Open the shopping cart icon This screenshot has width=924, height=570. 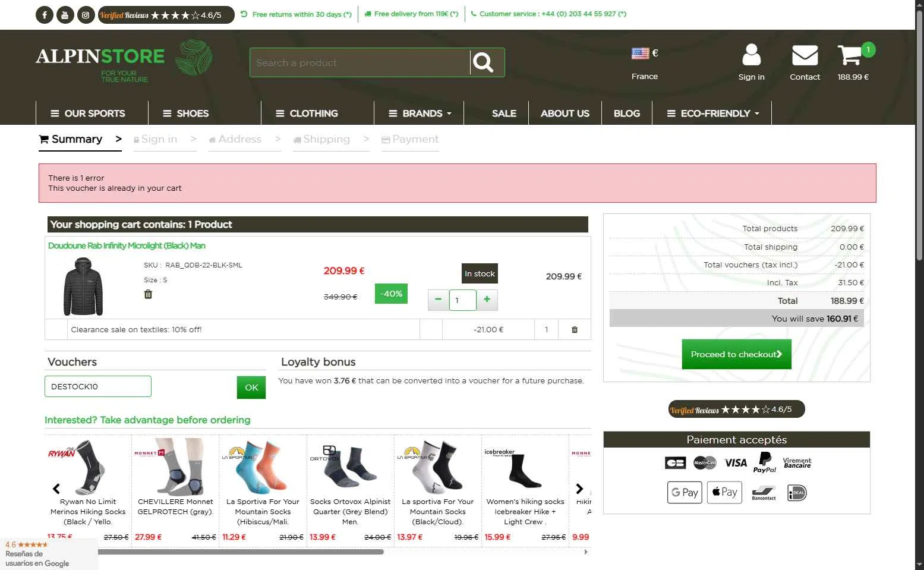pyautogui.click(x=854, y=61)
